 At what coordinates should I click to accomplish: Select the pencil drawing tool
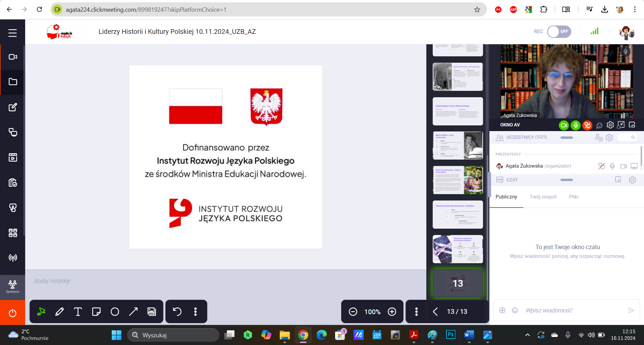pyautogui.click(x=60, y=311)
